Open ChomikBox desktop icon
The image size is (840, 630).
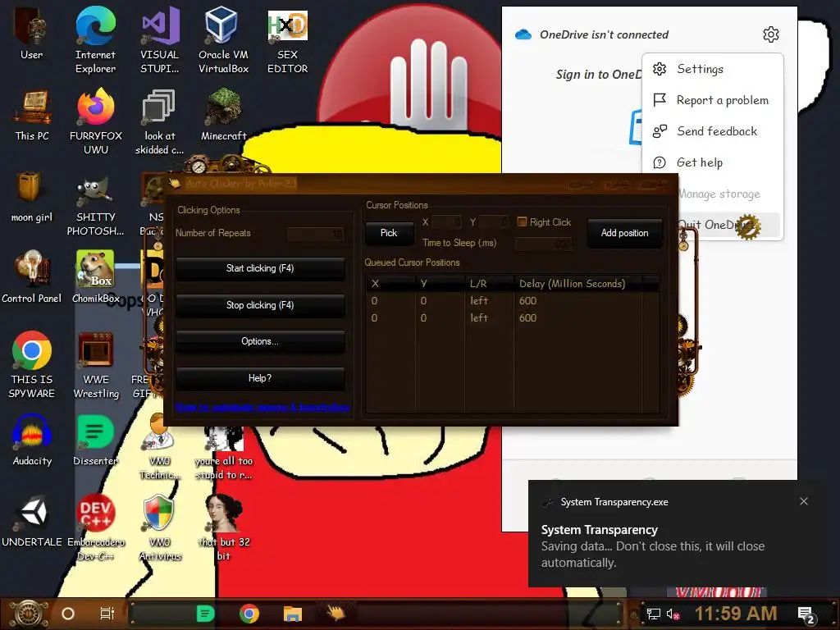point(95,277)
